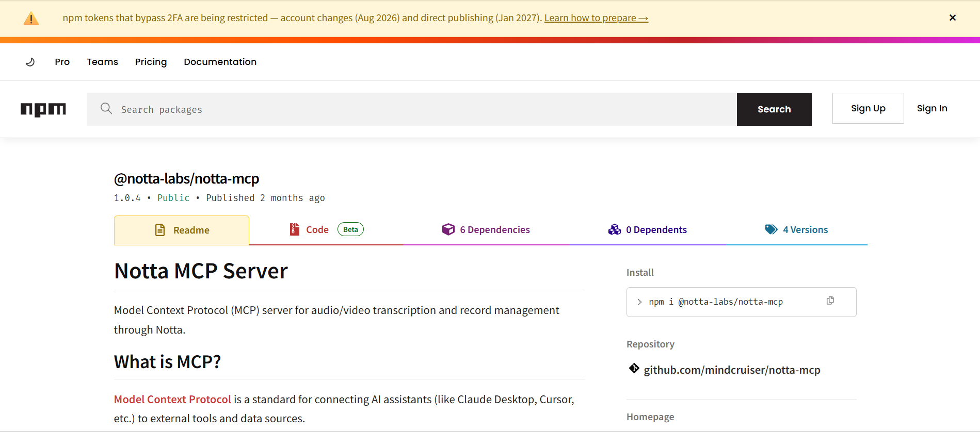Click the Versions tags icon
The width and height of the screenshot is (980, 432).
772,229
